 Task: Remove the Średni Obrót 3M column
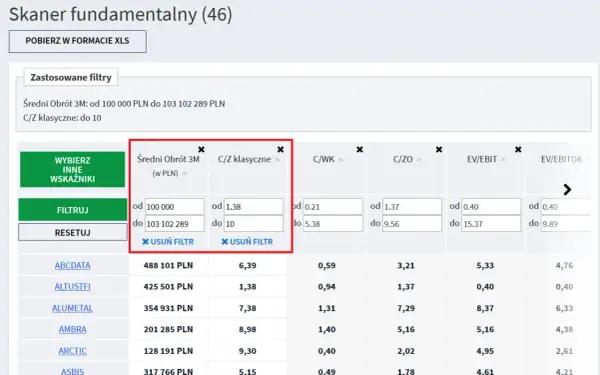pos(201,149)
